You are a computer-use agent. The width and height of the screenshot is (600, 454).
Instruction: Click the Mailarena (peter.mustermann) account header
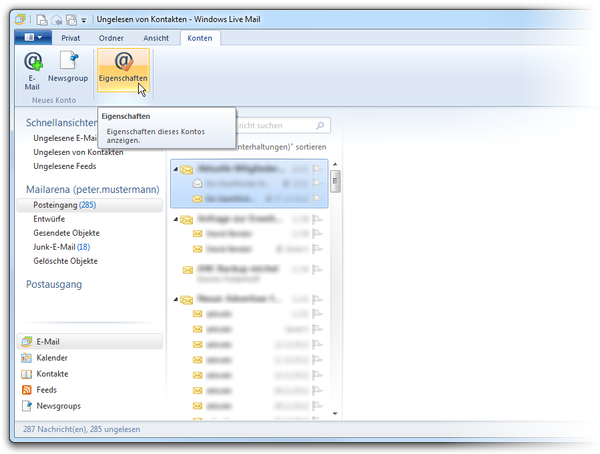(93, 189)
